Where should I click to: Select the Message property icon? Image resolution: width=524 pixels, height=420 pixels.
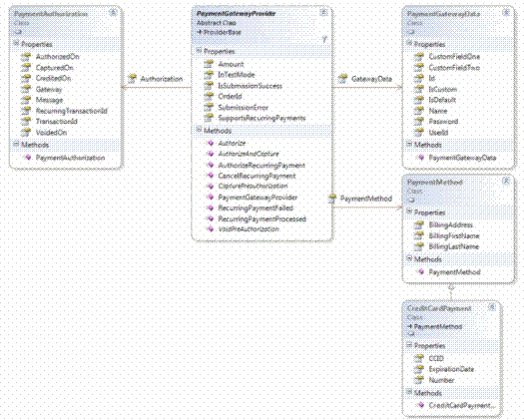click(x=26, y=100)
